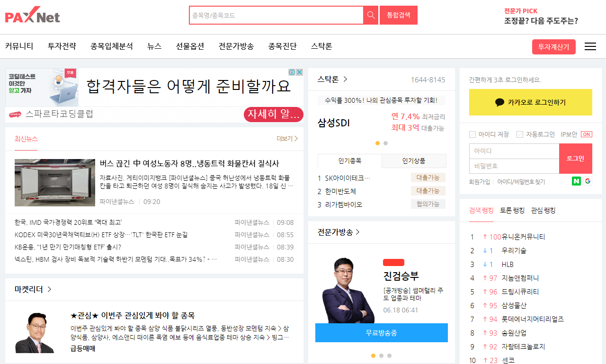This screenshot has height=364, width=606.
Task: Select 토론 랭킹 tab
Action: [x=512, y=211]
